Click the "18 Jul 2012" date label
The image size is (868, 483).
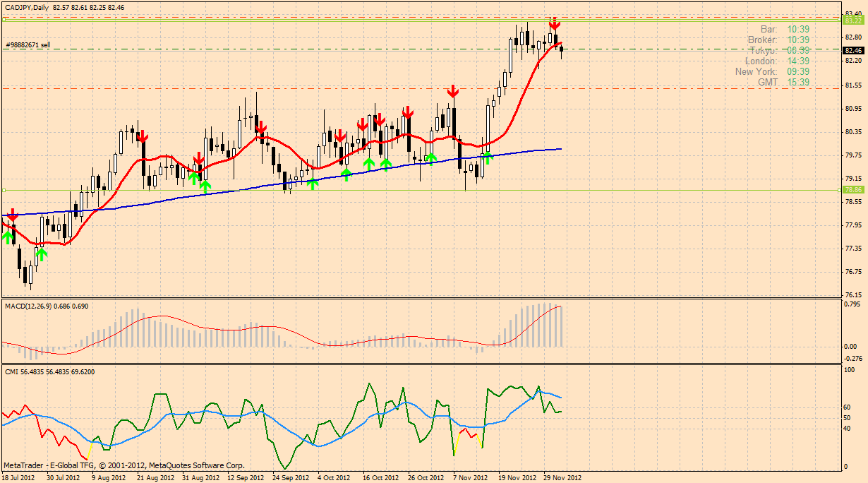tap(18, 478)
